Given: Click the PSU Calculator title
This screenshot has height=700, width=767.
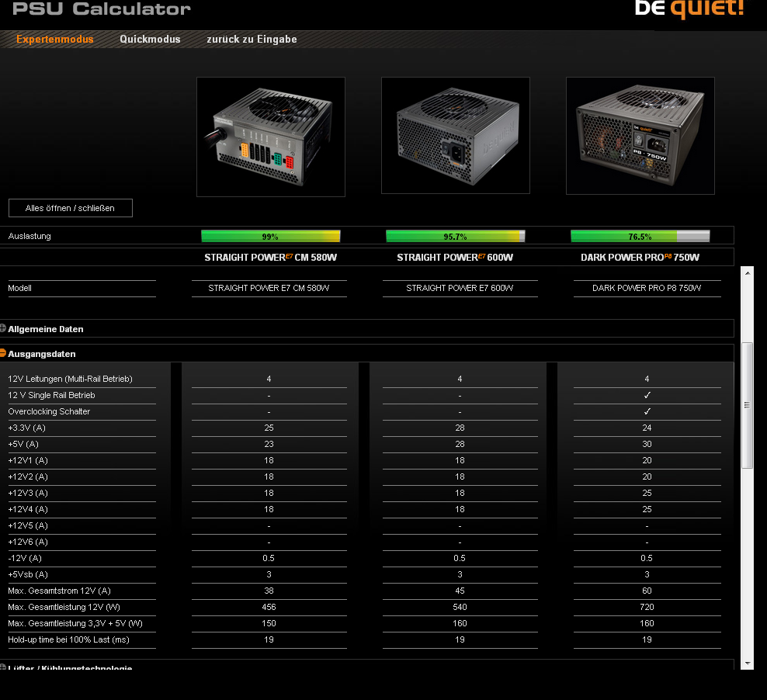Looking at the screenshot, I should tap(102, 9).
